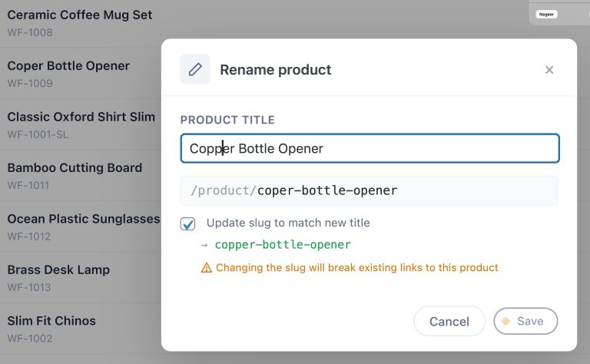Click the Negeer button in top-right notification

(x=546, y=14)
